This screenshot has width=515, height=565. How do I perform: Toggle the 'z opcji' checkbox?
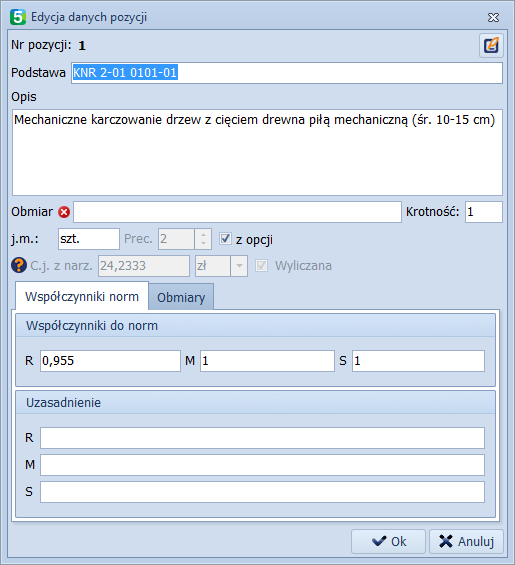coord(225,239)
